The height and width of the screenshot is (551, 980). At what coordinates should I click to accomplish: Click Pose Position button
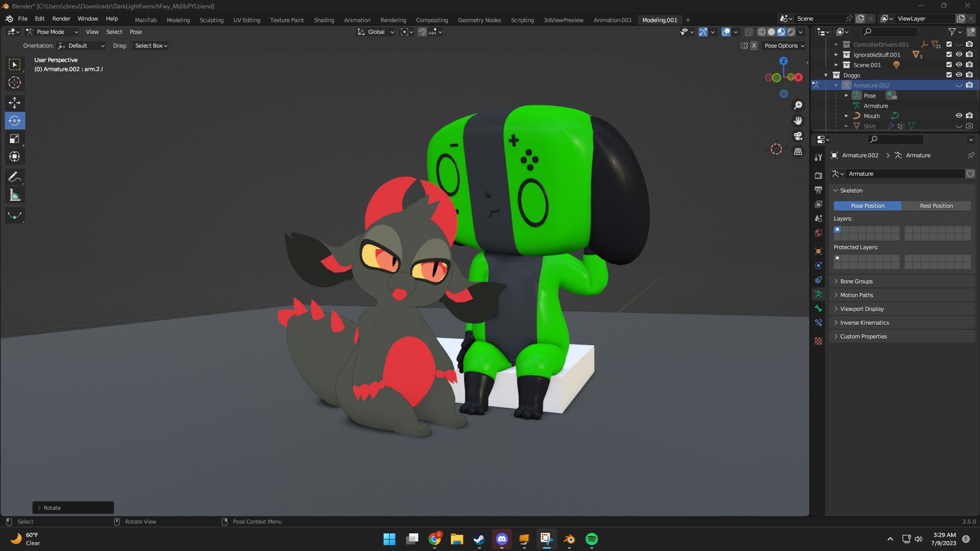(x=867, y=206)
